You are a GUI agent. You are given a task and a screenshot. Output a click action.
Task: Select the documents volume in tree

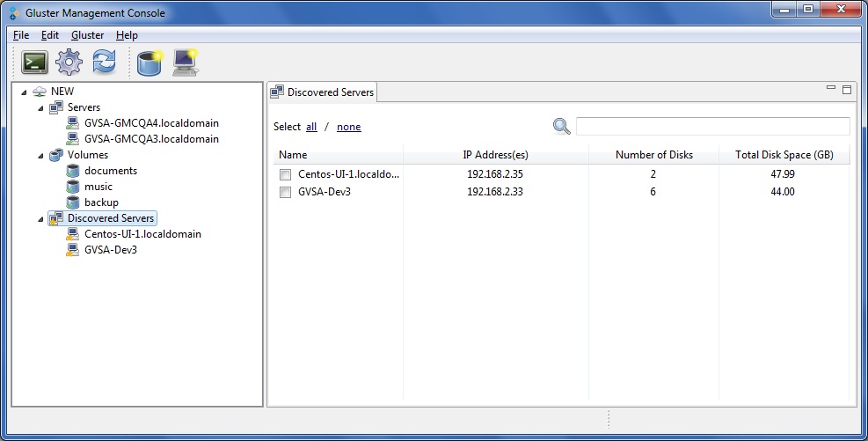pyautogui.click(x=110, y=171)
